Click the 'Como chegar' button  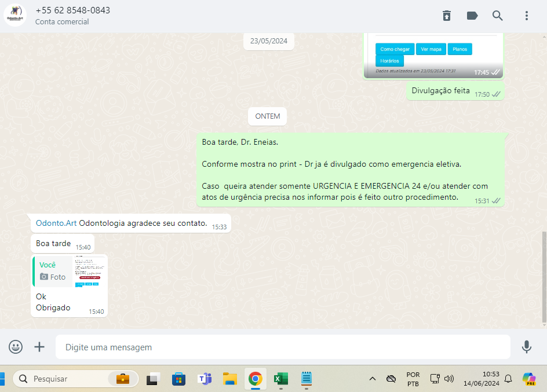click(x=395, y=49)
